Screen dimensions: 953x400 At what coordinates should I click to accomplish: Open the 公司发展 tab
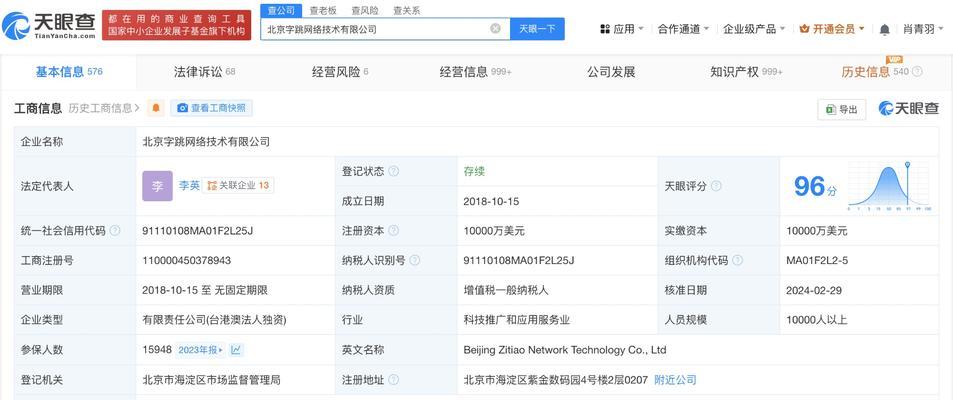pos(611,72)
